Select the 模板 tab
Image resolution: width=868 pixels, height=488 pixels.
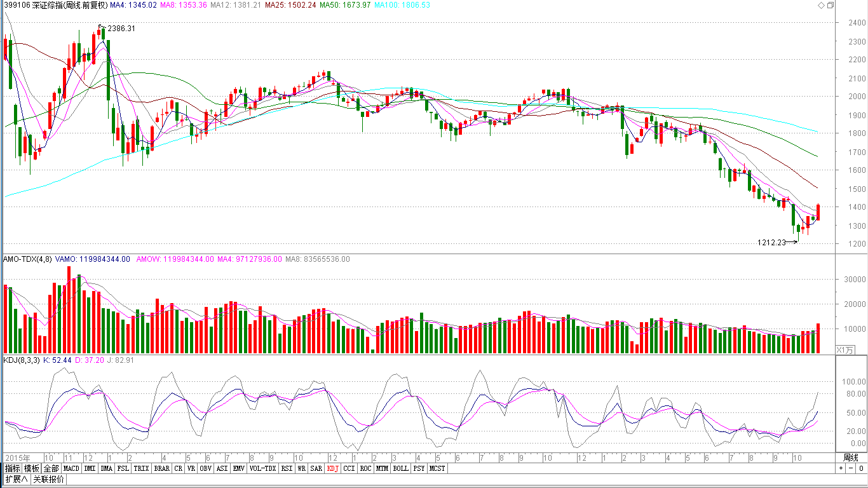pyautogui.click(x=32, y=468)
